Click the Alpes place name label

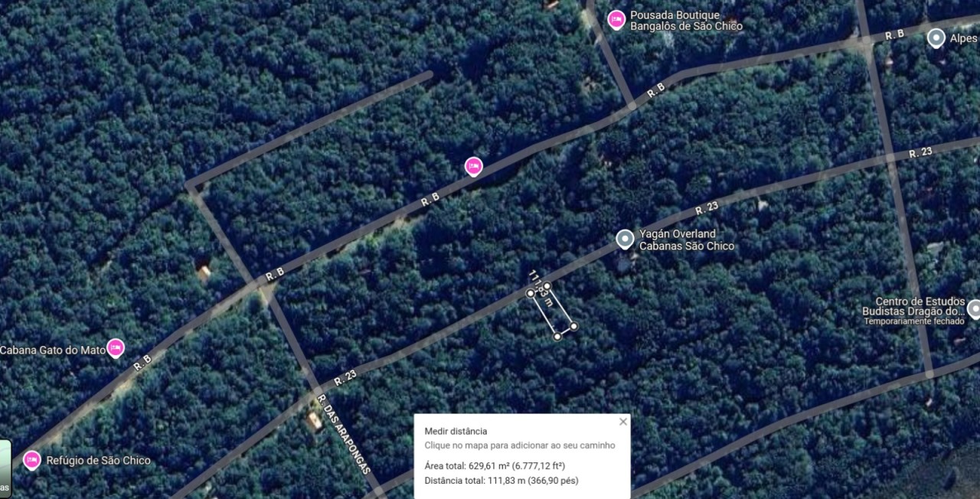click(x=965, y=38)
